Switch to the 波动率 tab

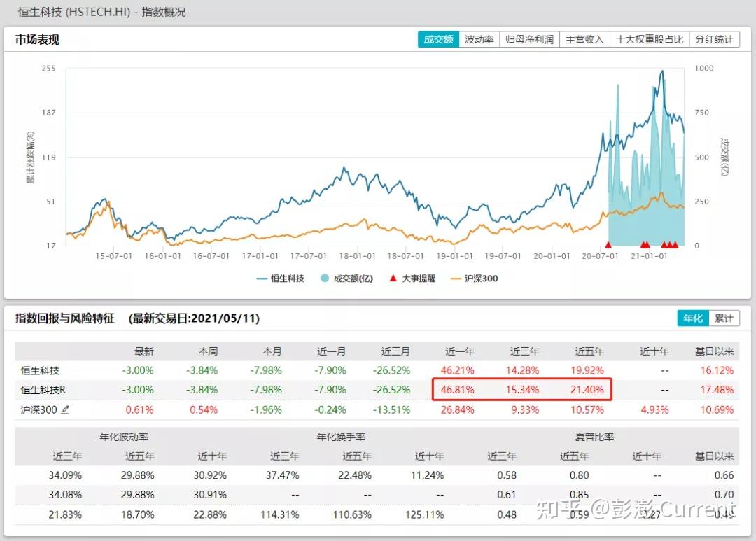[480, 39]
